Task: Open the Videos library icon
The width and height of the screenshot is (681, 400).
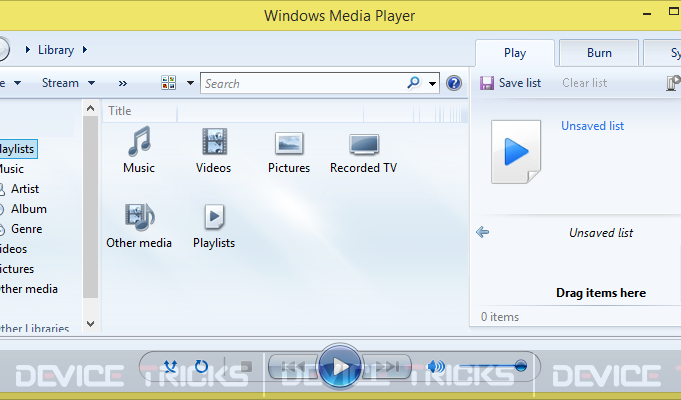Action: coord(214,142)
